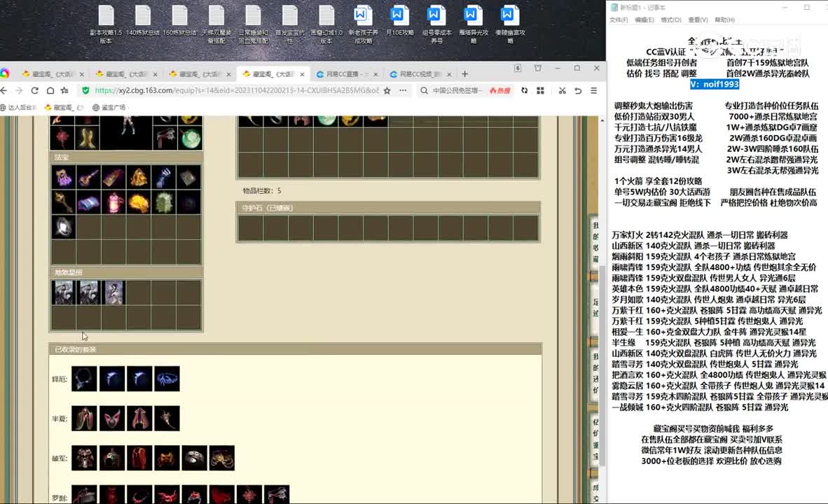Image resolution: width=828 pixels, height=504 pixels.
Task: Click the browser extensions grid icon
Action: pyautogui.click(x=540, y=91)
